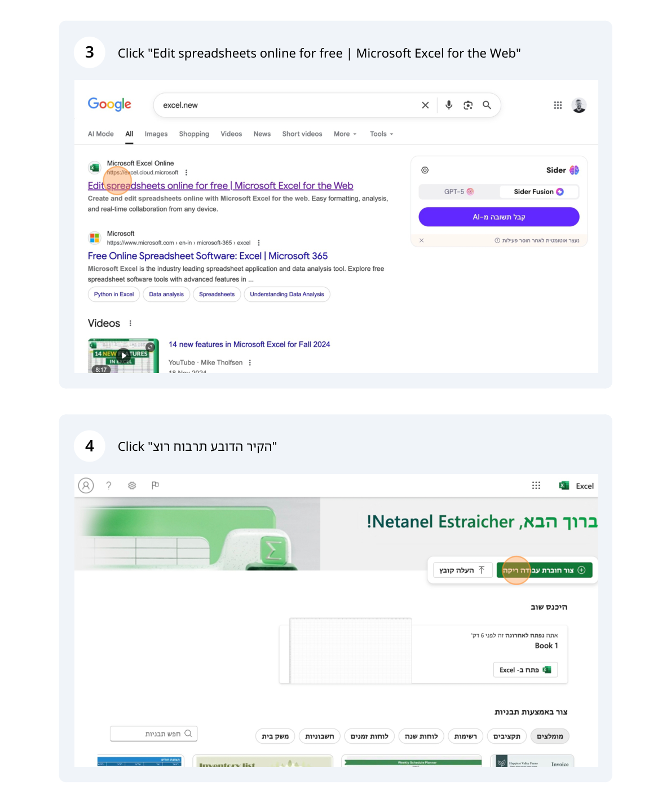Open Google Lens with the camera icon
This screenshot has width=671, height=812.
(468, 105)
